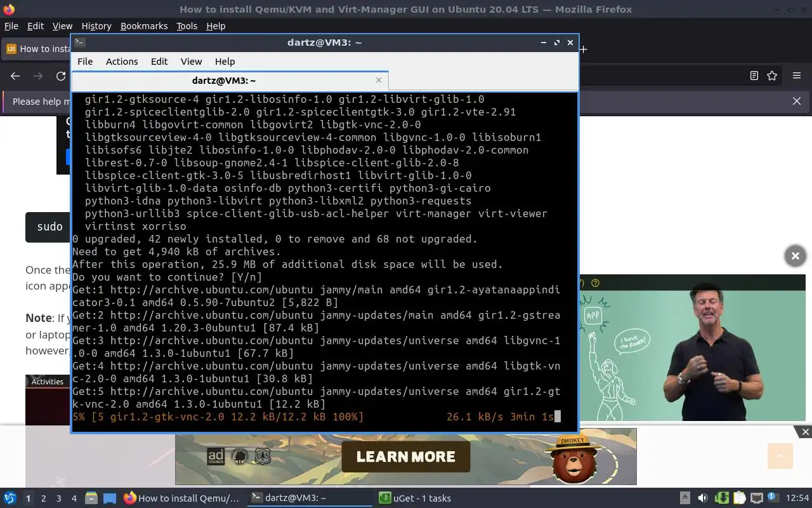
Task: Select the dartz@VM3 terminal tab
Action: click(x=230, y=81)
